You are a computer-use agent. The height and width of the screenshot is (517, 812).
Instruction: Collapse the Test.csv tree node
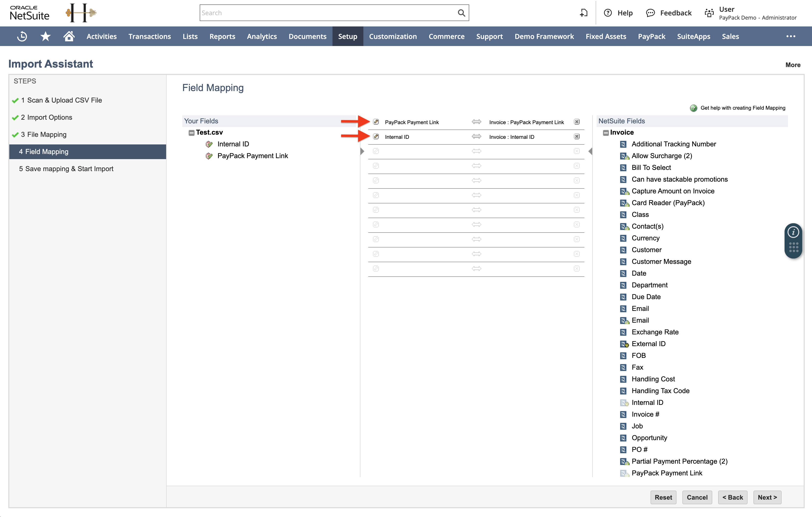[191, 133]
